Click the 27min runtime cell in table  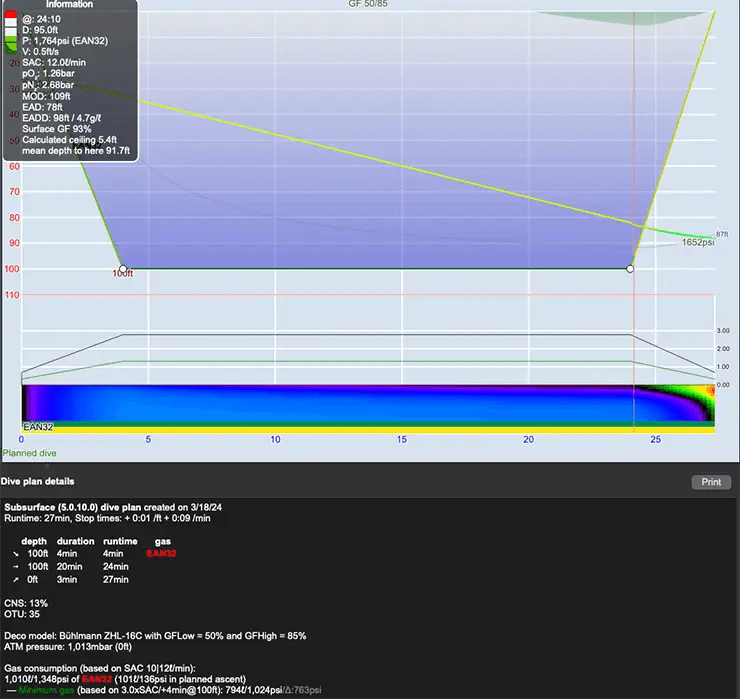coord(116,580)
